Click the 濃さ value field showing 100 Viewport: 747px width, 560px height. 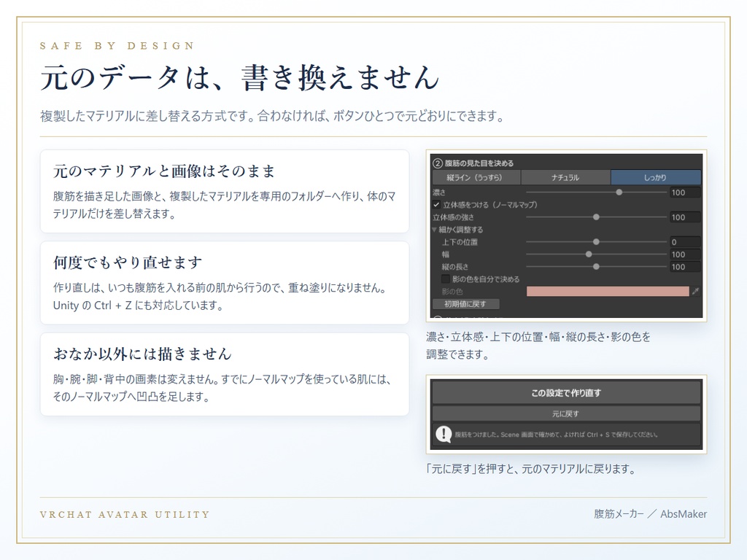pos(685,192)
